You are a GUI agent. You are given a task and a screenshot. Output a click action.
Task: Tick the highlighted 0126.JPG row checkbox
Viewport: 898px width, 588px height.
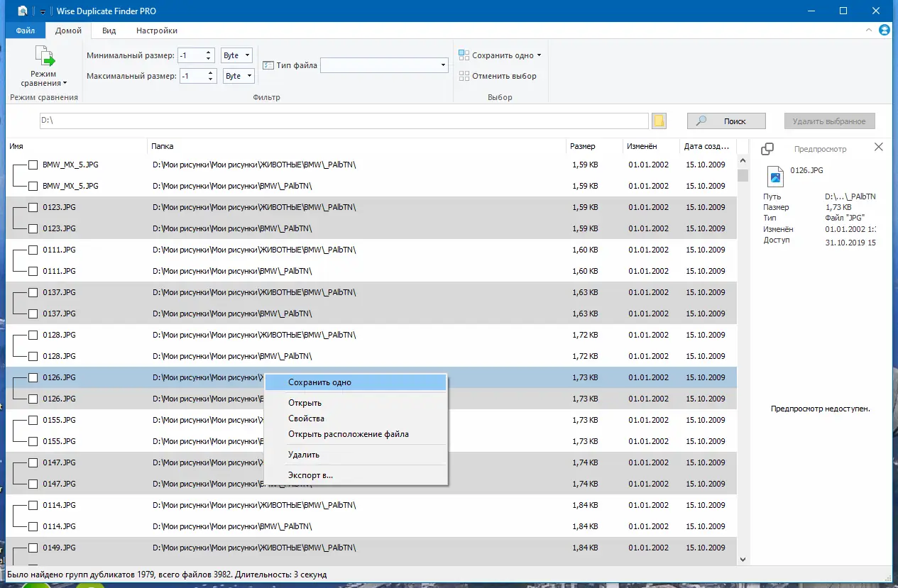33,377
